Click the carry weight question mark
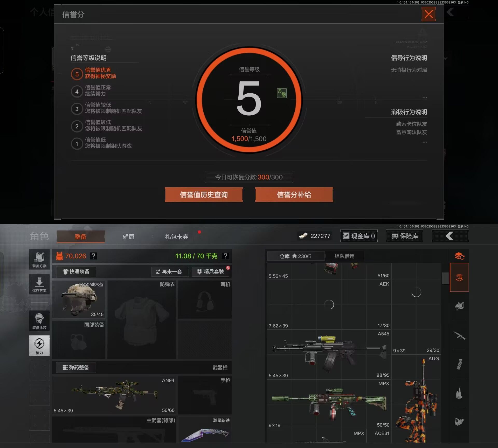The image size is (498, 448). pyautogui.click(x=225, y=256)
